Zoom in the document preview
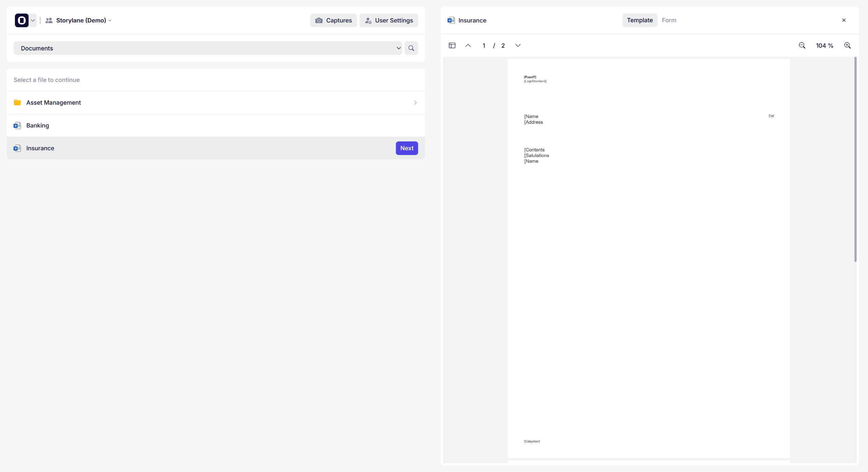This screenshot has height=472, width=868. 847,45
